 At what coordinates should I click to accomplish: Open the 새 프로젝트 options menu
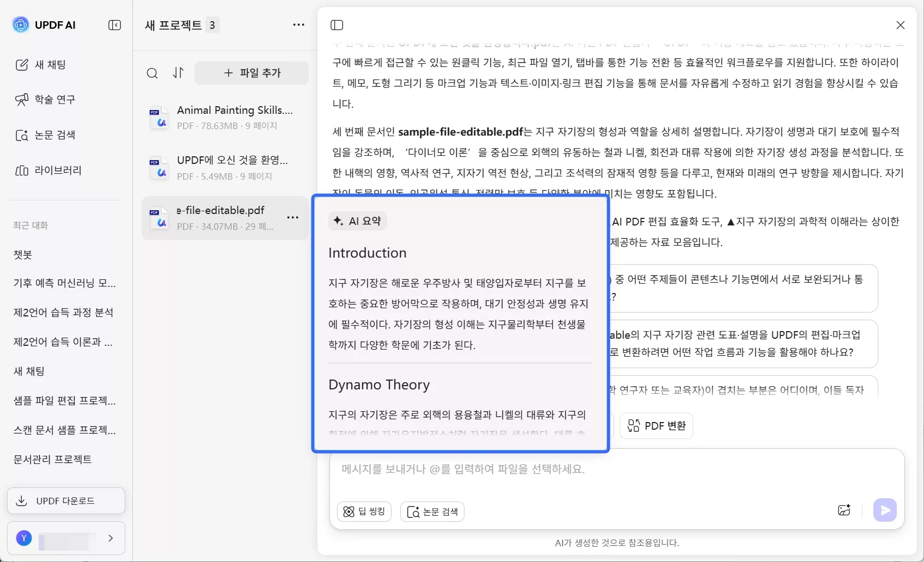click(298, 25)
